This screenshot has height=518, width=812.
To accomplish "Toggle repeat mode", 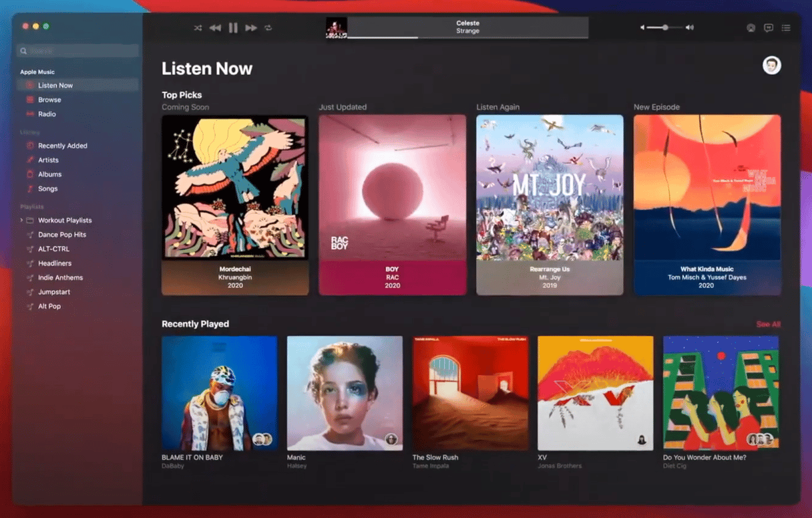I will point(268,28).
